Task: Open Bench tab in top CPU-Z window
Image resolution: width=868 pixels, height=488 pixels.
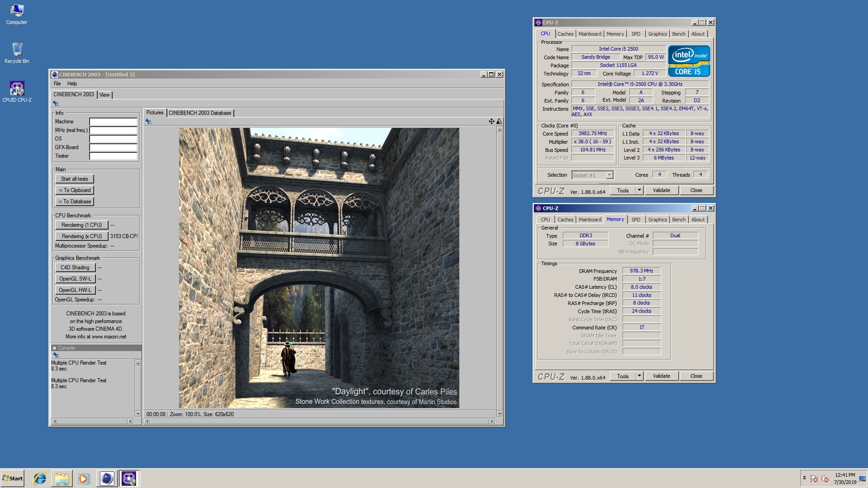Action: coord(679,34)
